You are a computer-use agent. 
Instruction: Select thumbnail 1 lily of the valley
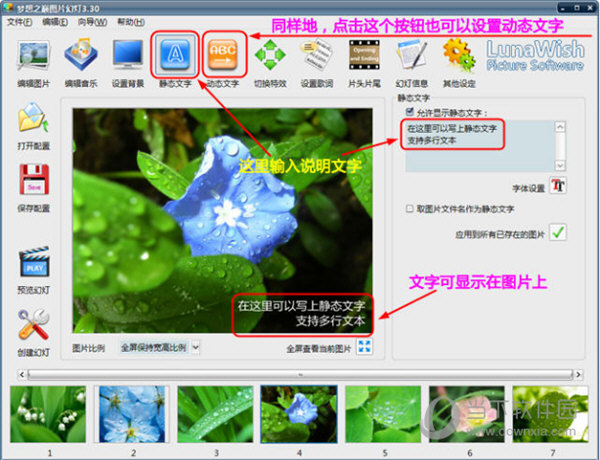pyautogui.click(x=48, y=414)
